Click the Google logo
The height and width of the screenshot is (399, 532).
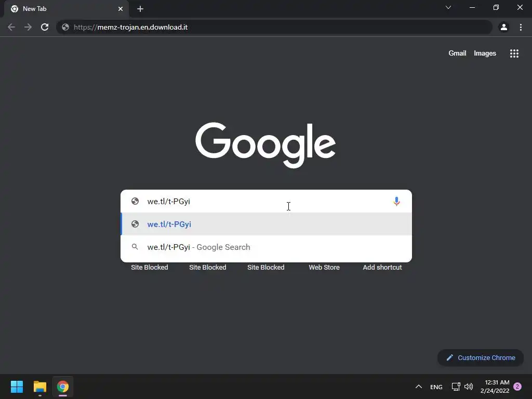tap(265, 145)
